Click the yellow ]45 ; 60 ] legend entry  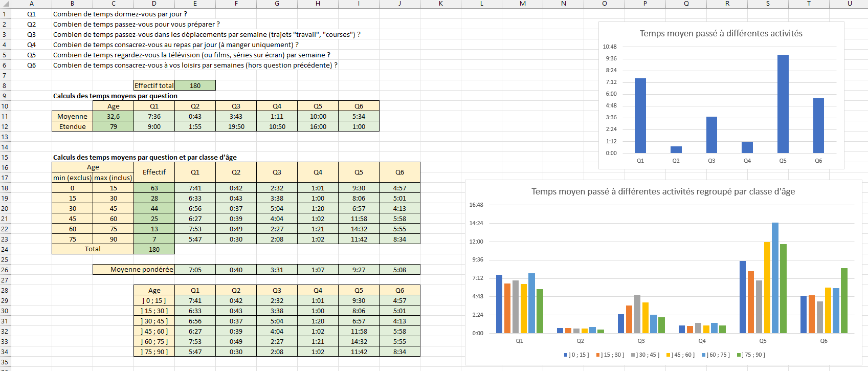(683, 355)
